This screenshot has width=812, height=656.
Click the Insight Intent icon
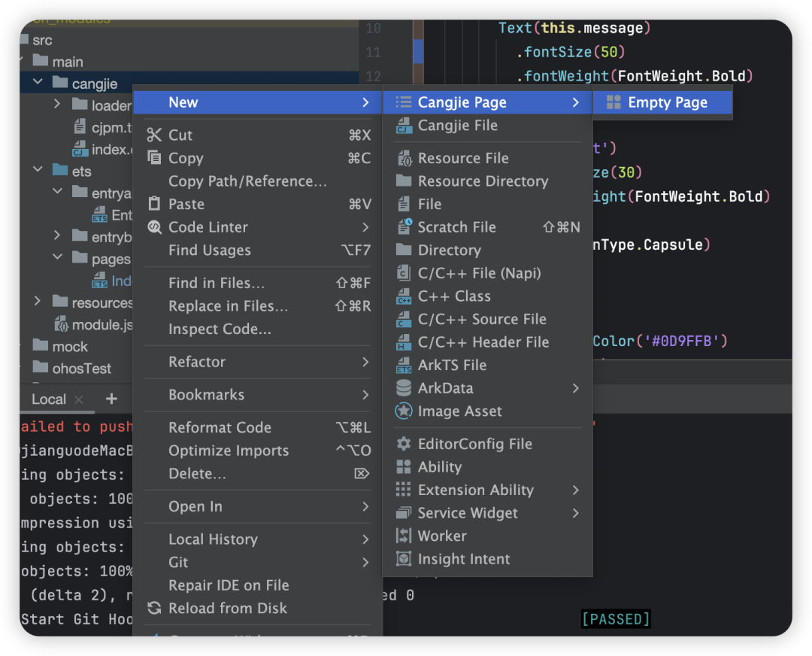tap(404, 560)
